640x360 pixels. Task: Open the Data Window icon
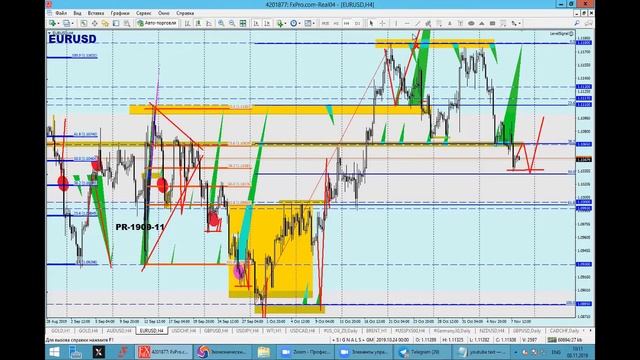point(94,23)
